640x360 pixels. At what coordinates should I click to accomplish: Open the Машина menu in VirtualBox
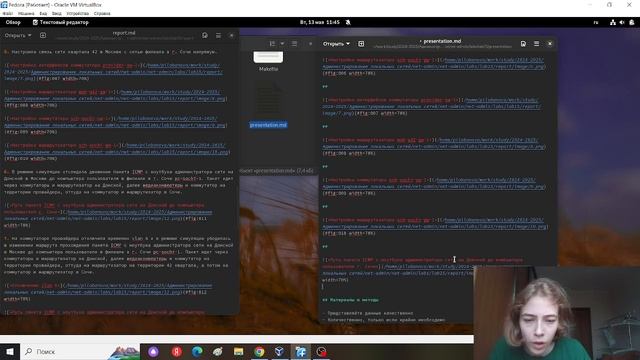click(x=26, y=13)
